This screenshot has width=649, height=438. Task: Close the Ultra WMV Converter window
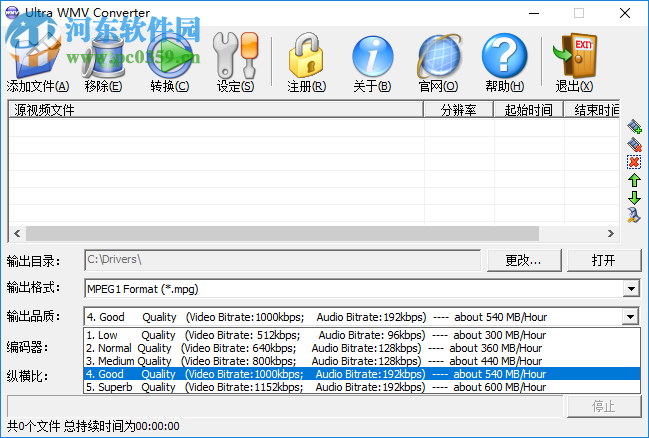point(625,13)
